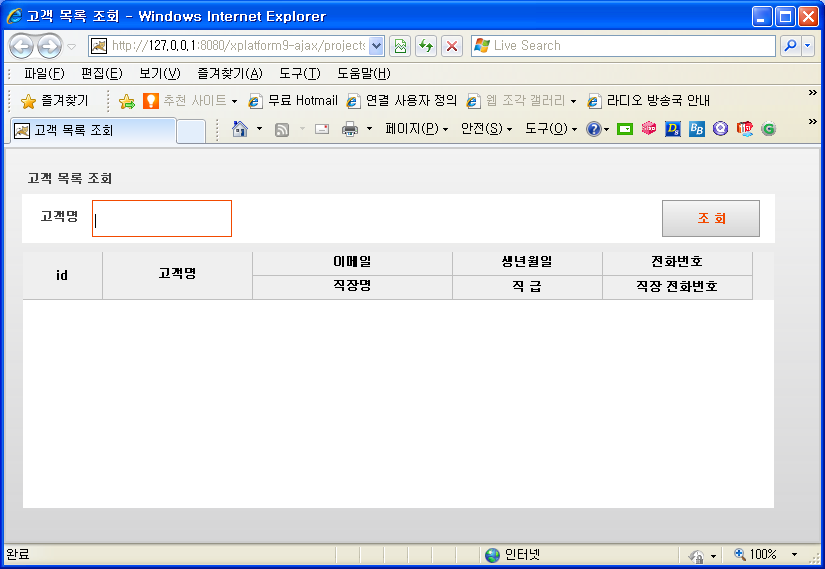Viewport: 825px width, 569px height.
Task: Open the 도구(T) menu
Action: tap(299, 74)
